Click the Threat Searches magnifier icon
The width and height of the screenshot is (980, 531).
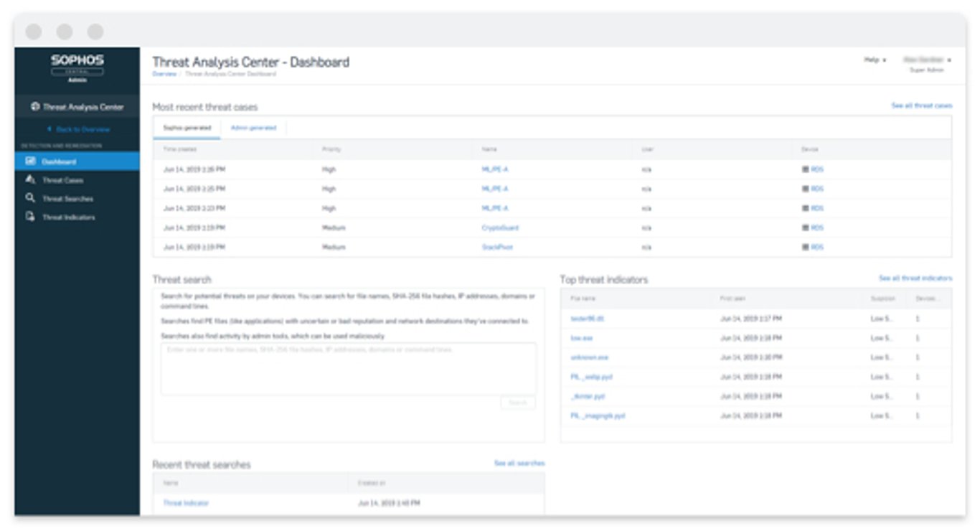click(30, 198)
